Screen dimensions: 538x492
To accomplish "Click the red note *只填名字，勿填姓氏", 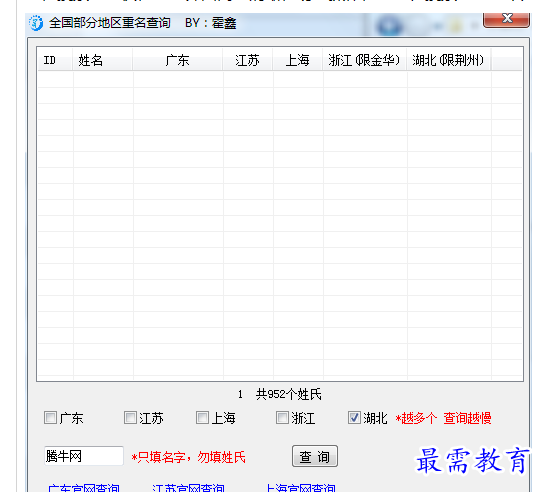I will 188,457.
